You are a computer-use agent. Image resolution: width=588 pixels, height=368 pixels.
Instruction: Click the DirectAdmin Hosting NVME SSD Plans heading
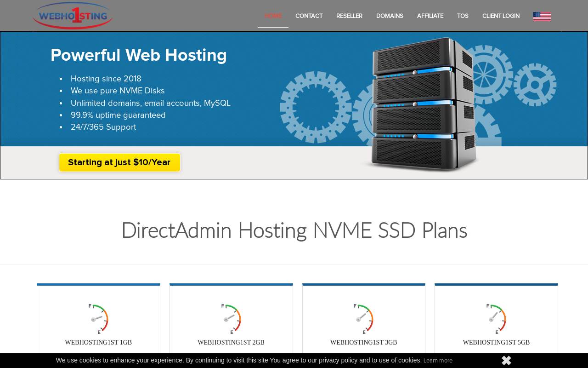294,230
